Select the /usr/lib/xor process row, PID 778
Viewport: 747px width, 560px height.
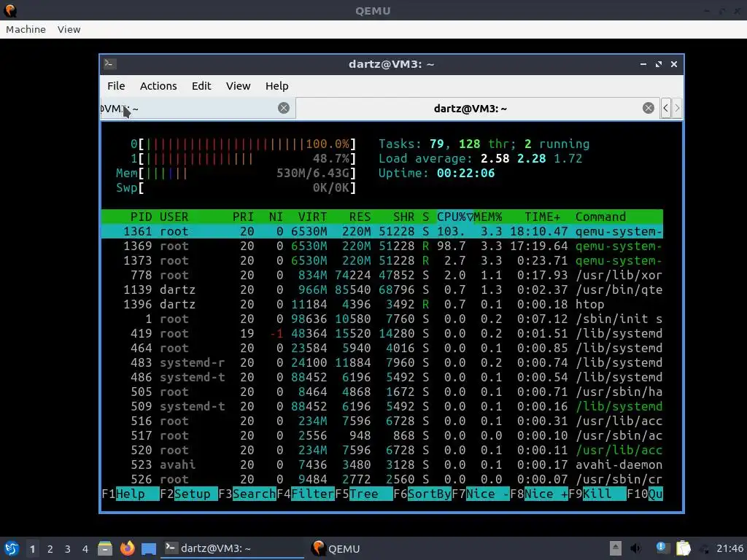(x=382, y=275)
